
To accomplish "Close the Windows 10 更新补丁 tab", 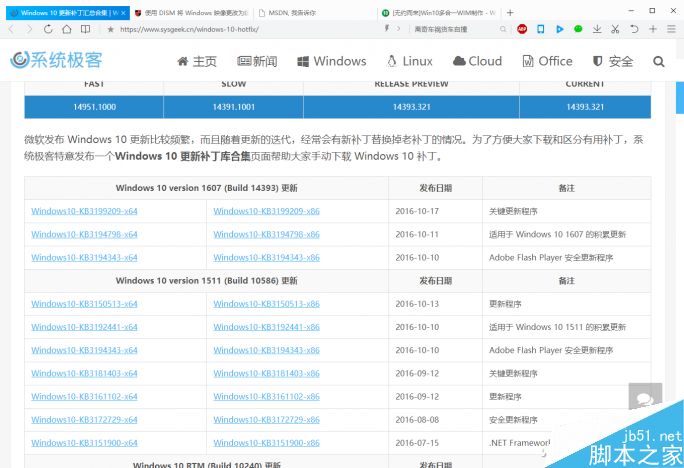I will pyautogui.click(x=123, y=13).
